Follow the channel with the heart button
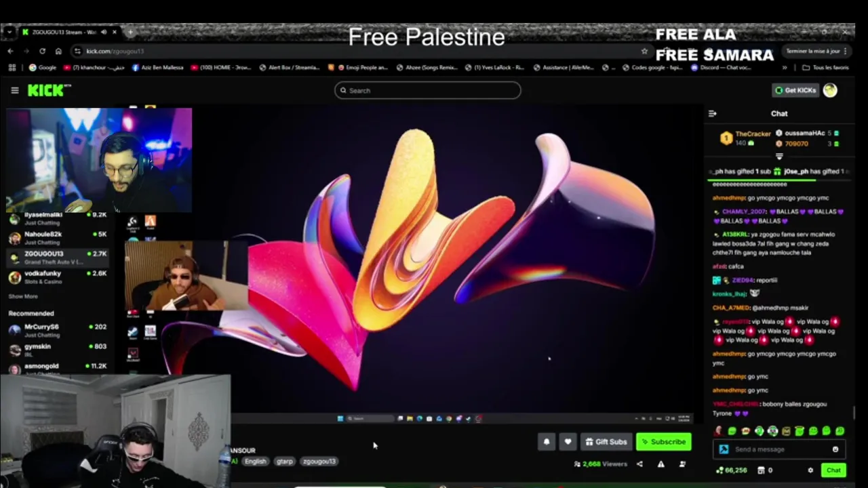 (x=568, y=442)
